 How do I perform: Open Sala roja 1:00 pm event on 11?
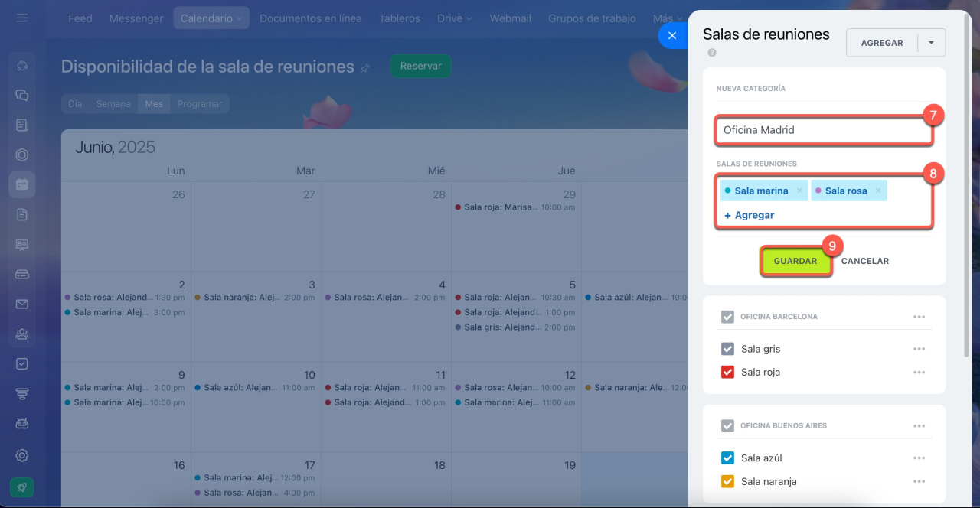coord(385,402)
